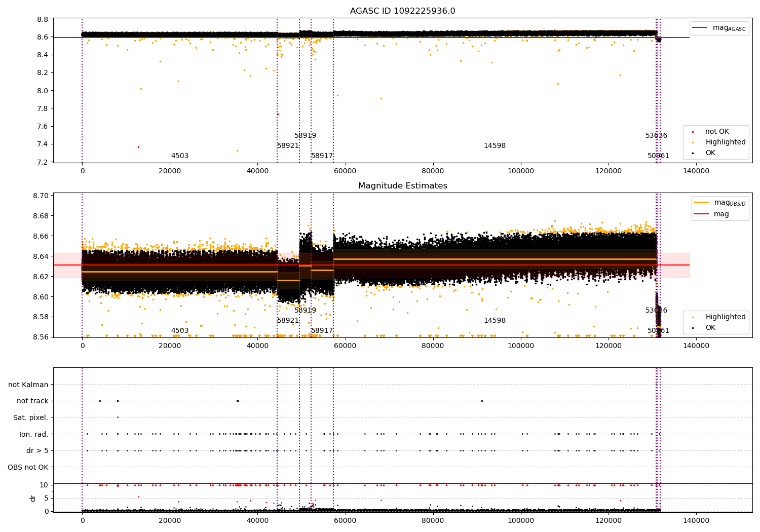Select the 7.2 y-axis tick of top plot

[x=43, y=162]
